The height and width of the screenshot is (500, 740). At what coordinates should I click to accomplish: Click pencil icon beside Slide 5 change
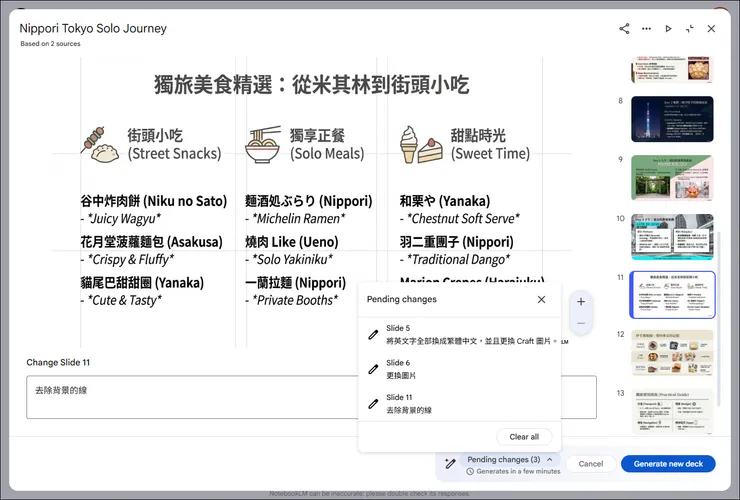(x=373, y=335)
